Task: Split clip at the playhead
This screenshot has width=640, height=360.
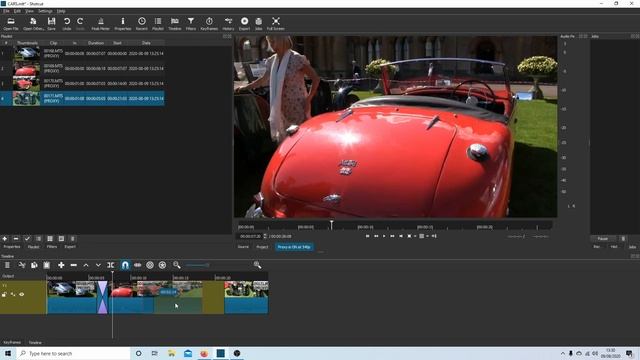Action: pyautogui.click(x=111, y=265)
